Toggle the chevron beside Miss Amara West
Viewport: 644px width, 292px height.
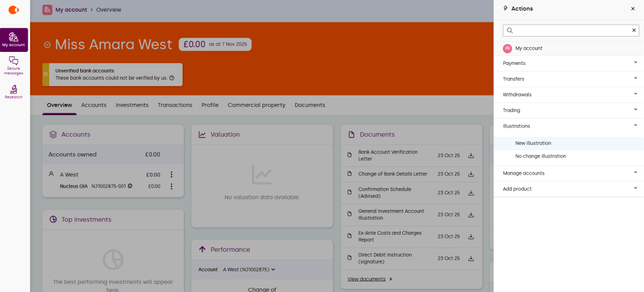(x=47, y=45)
